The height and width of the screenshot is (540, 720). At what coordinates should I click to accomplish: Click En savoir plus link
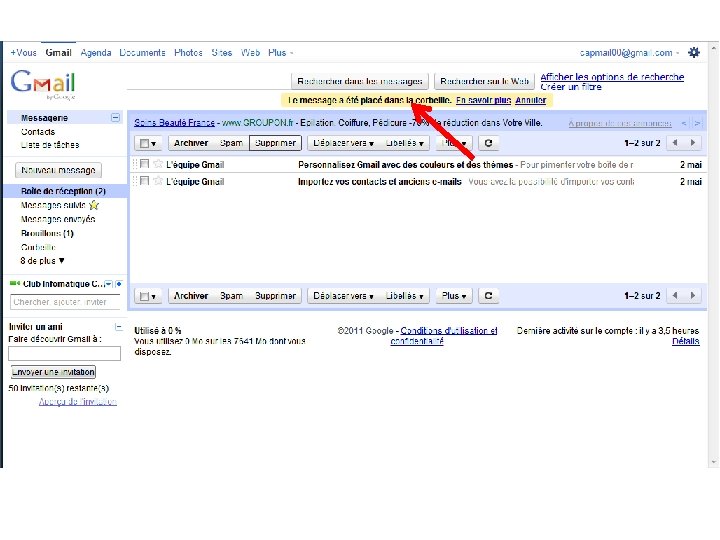coord(483,100)
